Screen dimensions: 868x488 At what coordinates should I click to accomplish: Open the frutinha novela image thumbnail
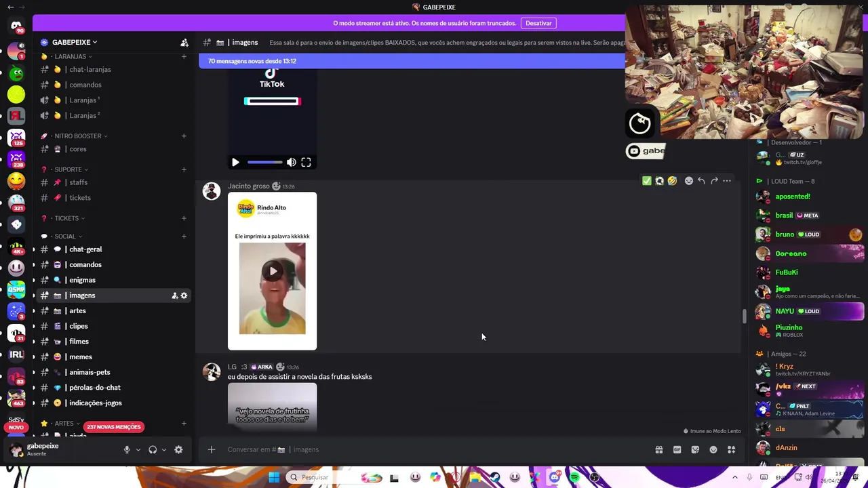[x=272, y=407]
